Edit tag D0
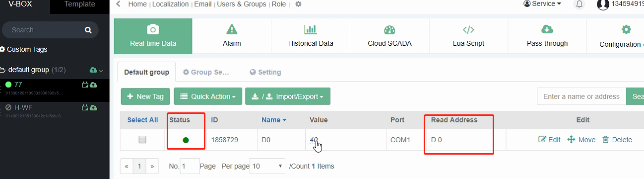Viewport: 644px width, 179px height. (x=549, y=140)
